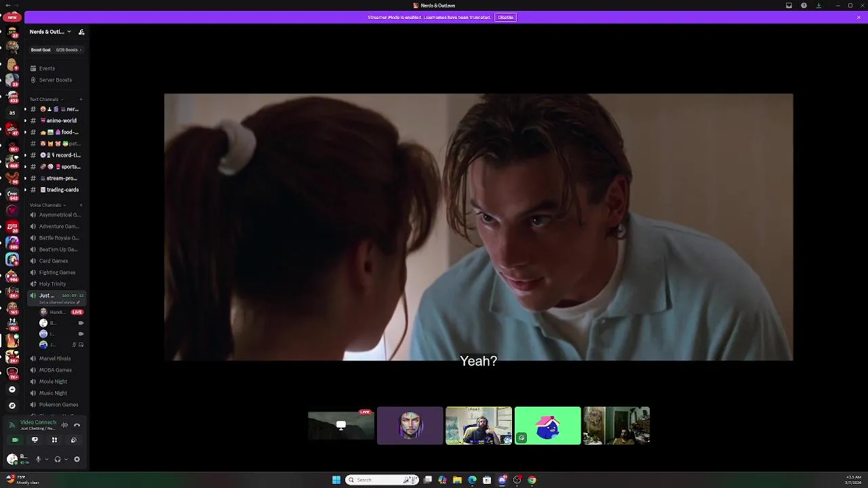Join the Marvel Rivals voice channel
Image resolution: width=868 pixels, height=488 pixels.
56,359
